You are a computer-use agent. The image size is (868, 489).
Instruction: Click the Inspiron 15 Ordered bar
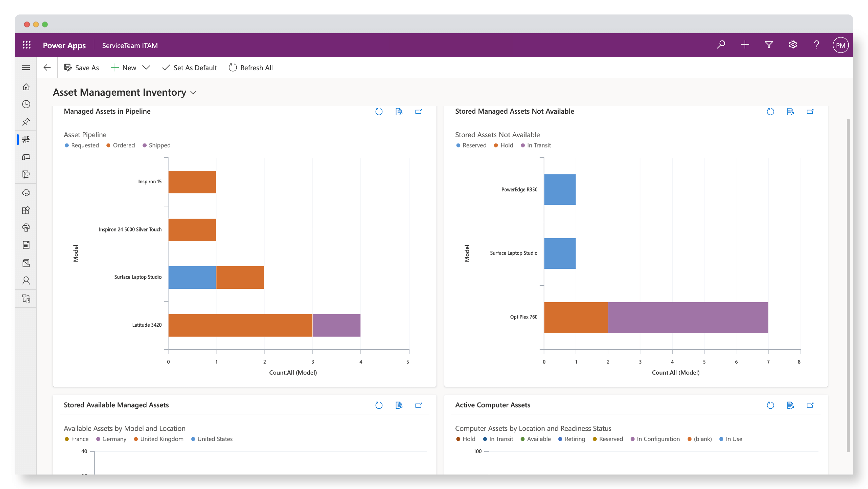192,182
